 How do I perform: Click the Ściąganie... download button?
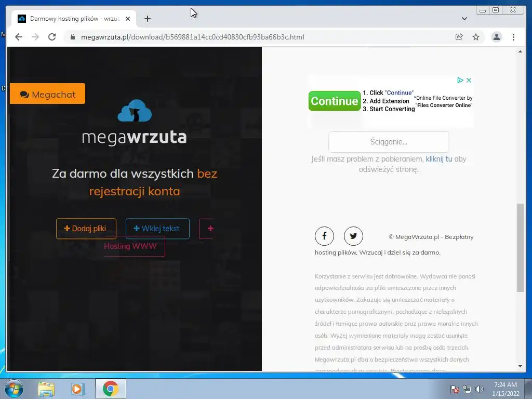click(389, 142)
